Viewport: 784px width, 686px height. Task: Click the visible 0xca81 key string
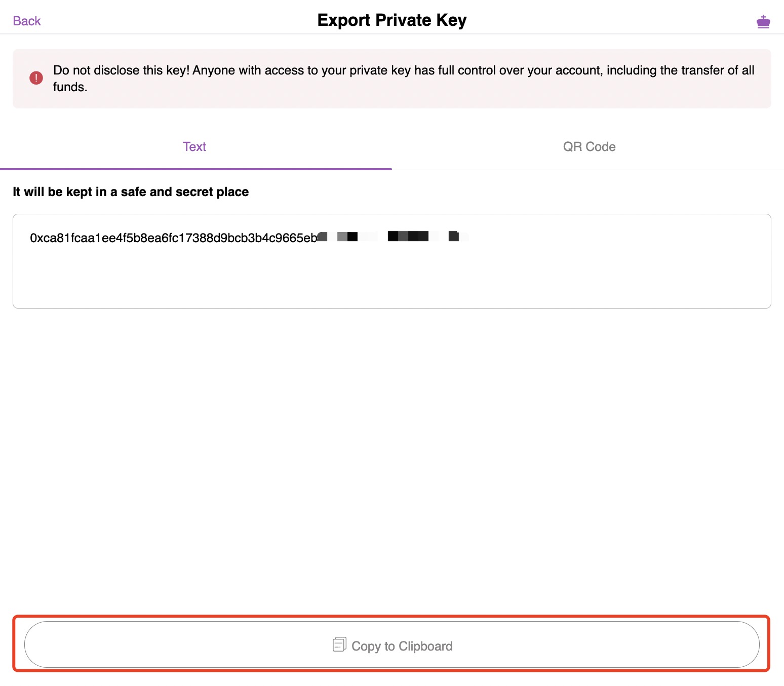tap(174, 238)
